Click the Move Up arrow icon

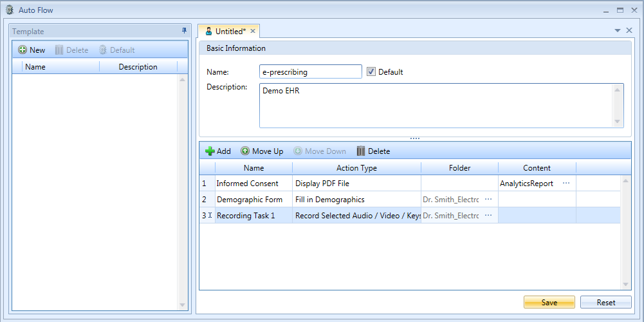point(245,151)
